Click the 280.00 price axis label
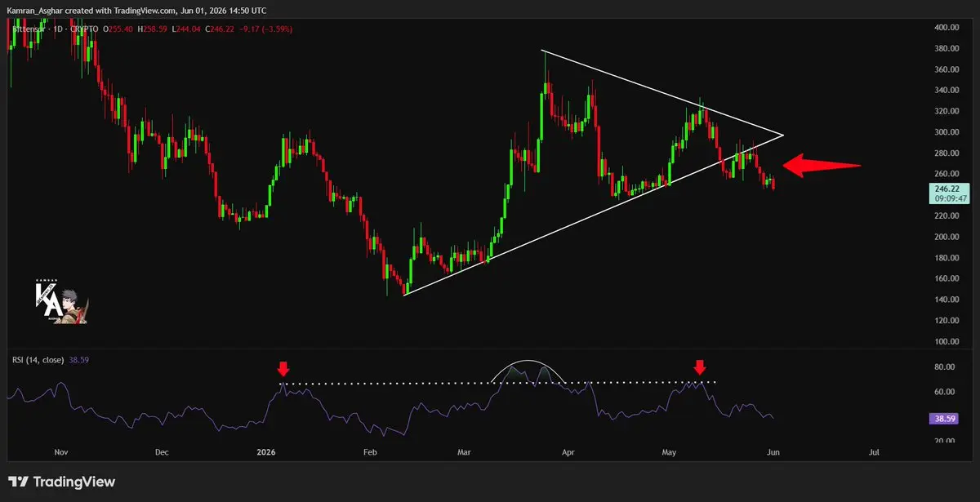This screenshot has height=502, width=980. (948, 153)
